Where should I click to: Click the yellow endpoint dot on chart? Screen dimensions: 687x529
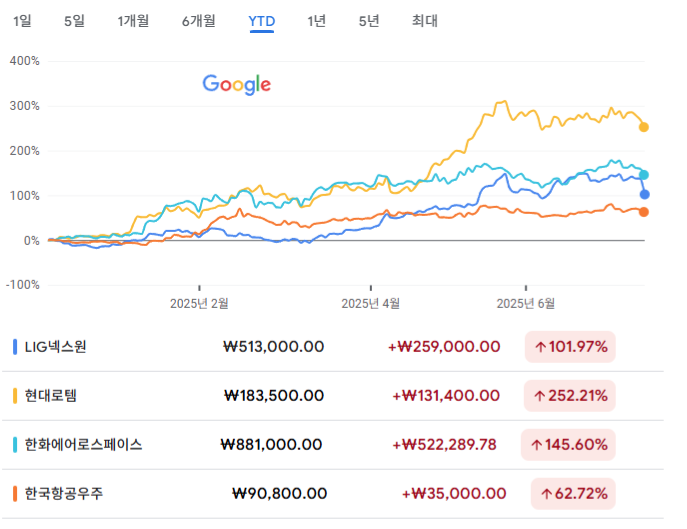coord(644,127)
